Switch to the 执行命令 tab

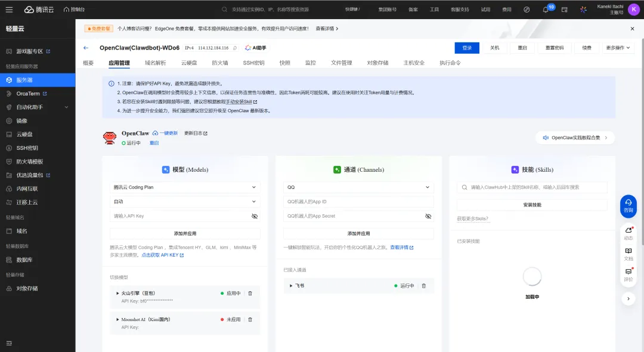[x=450, y=63]
